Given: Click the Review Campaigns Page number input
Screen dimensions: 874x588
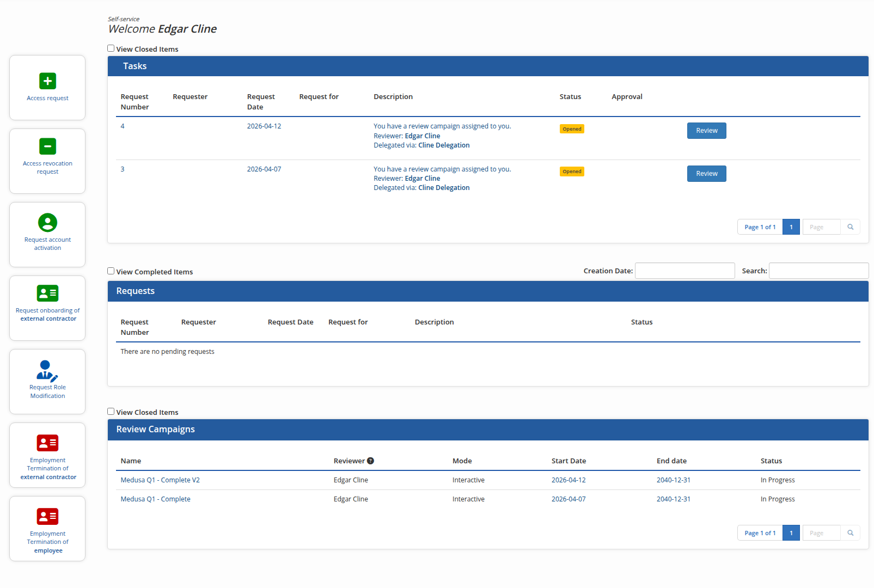Looking at the screenshot, I should tap(821, 533).
